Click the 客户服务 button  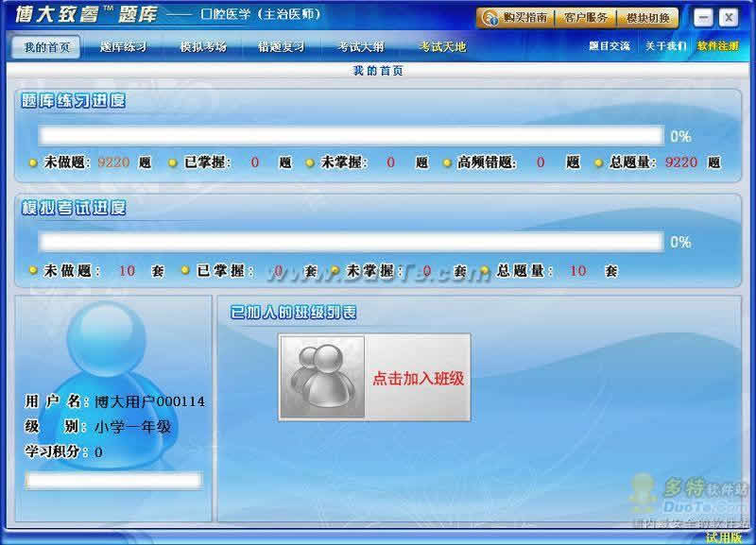[586, 18]
